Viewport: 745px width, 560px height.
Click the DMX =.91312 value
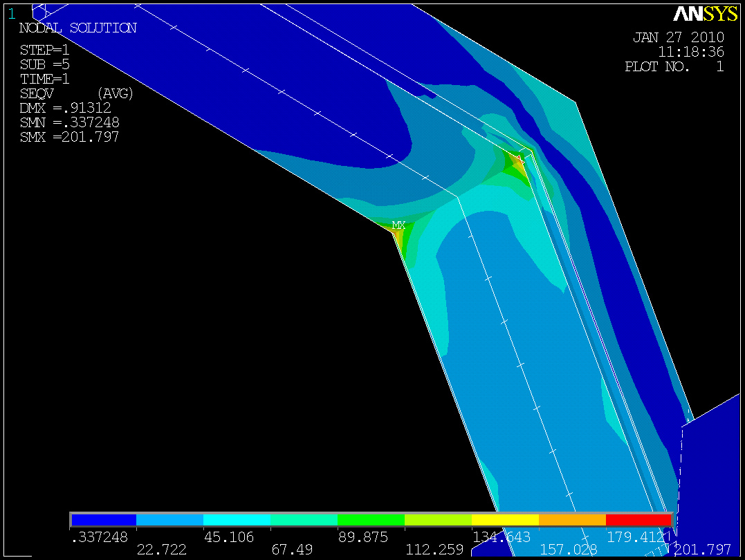click(65, 108)
